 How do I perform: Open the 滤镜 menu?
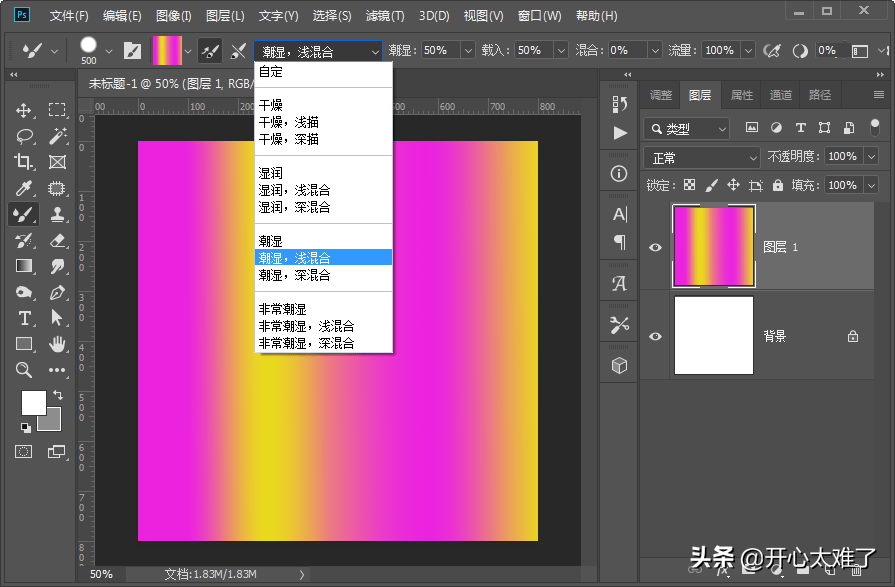click(384, 15)
